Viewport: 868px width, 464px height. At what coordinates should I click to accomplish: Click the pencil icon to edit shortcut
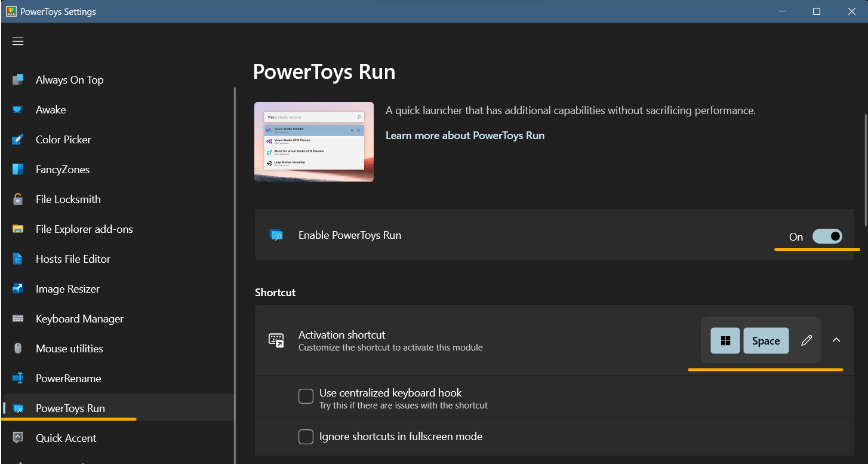point(807,340)
